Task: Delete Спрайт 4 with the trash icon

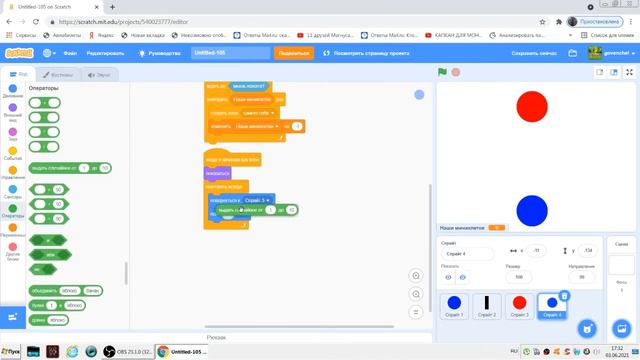Action: pyautogui.click(x=564, y=296)
